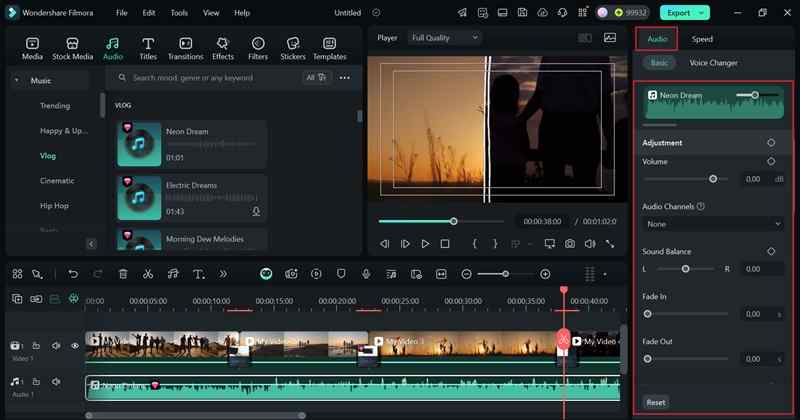Take a snapshot with camera icon
800x420 pixels.
[569, 244]
